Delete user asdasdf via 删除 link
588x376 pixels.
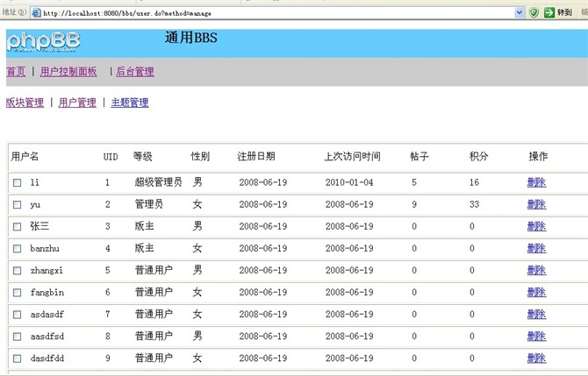[x=536, y=314]
